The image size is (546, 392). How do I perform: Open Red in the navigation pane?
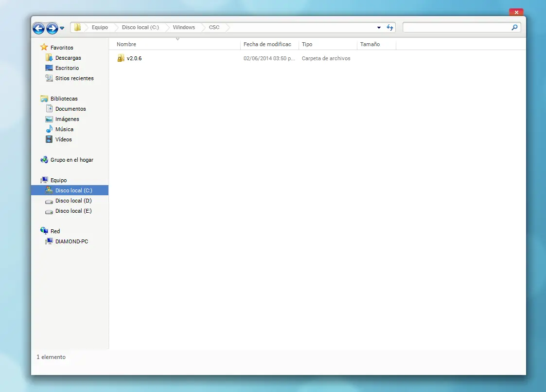(x=55, y=231)
